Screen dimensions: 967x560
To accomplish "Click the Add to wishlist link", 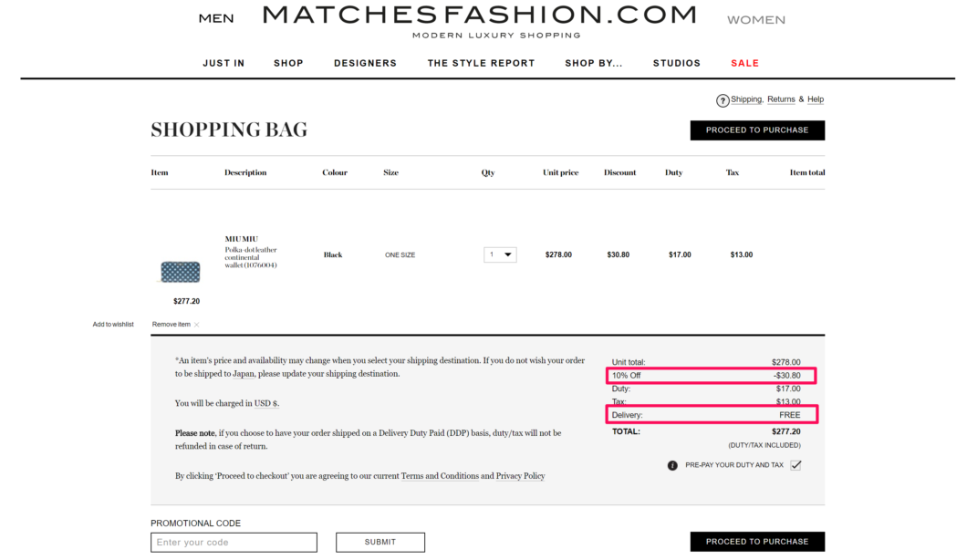I will [x=113, y=325].
